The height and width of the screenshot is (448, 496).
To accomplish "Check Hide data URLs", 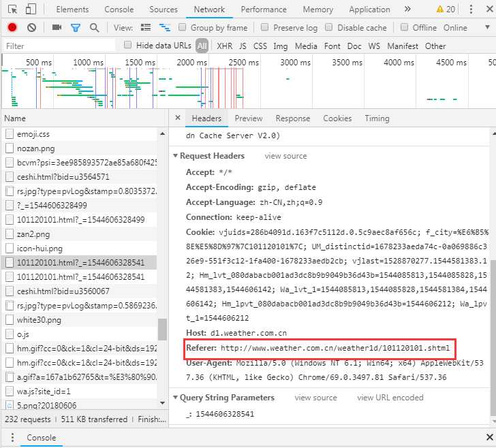I will [x=127, y=45].
